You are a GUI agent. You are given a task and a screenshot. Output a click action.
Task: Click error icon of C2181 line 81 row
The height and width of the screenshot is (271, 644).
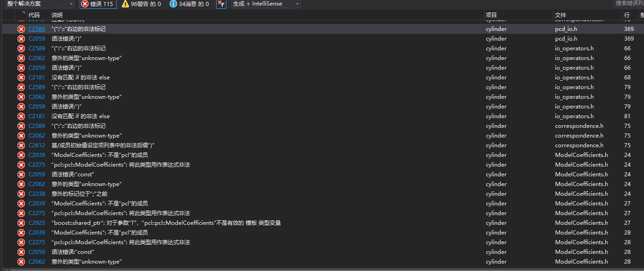(x=21, y=116)
